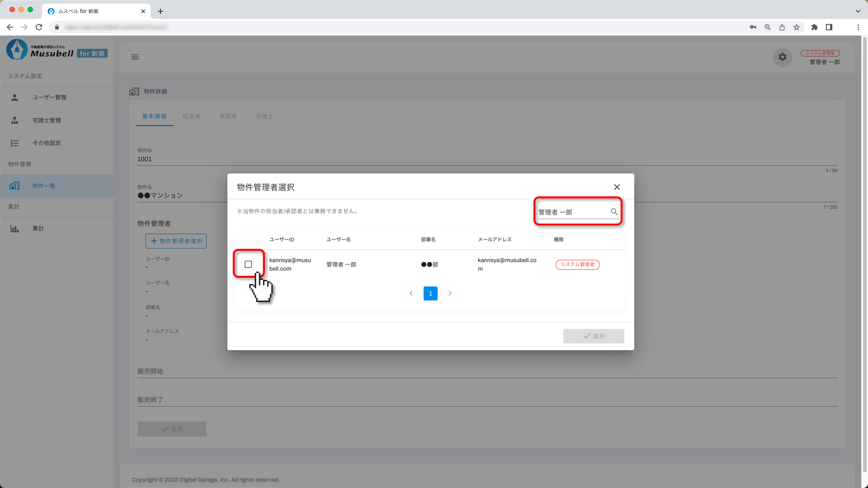Bookmark page with star icon
Screen dimensions: 868x488
click(x=797, y=27)
